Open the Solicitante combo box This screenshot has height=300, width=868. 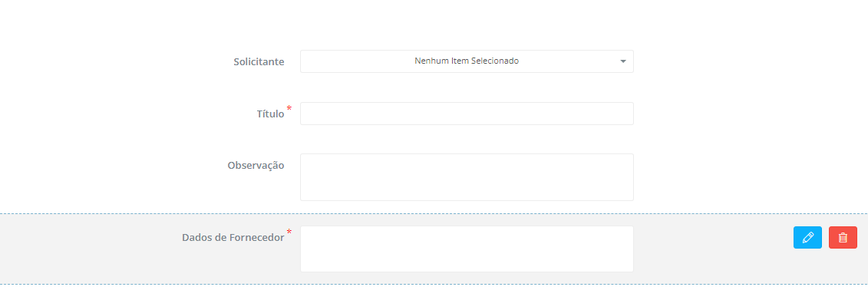coord(467,61)
